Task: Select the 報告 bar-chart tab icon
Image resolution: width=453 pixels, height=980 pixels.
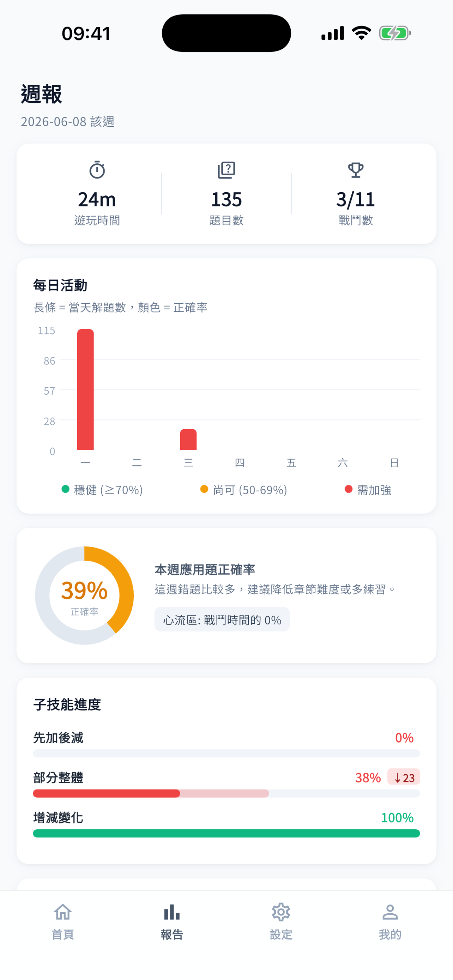Action: coord(172,912)
